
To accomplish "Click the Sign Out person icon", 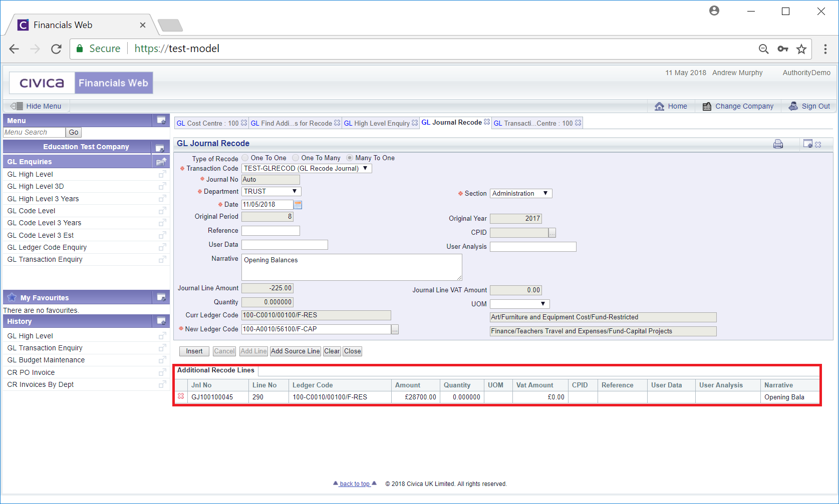I will (x=793, y=106).
